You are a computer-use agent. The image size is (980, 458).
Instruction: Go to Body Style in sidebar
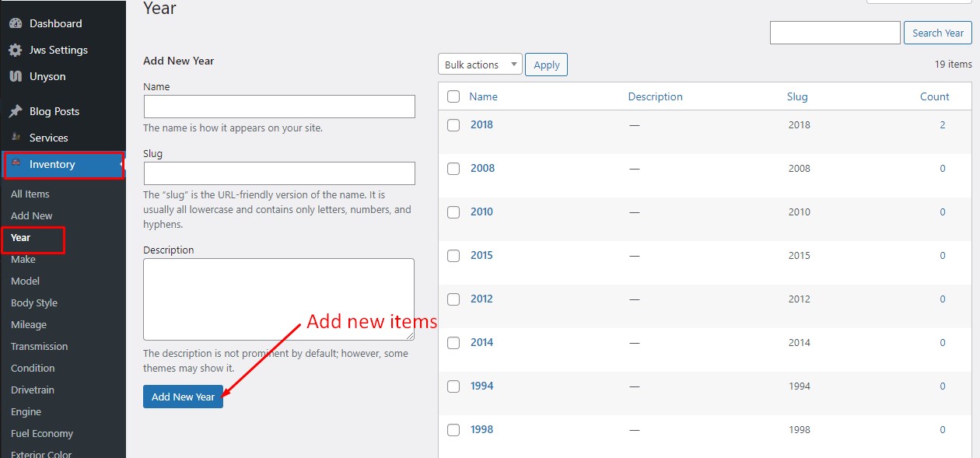34,303
